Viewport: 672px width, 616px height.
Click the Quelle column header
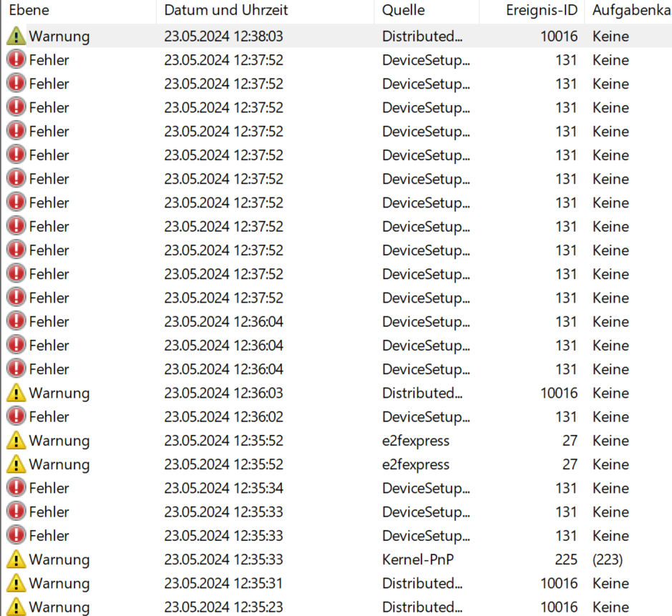click(x=403, y=11)
